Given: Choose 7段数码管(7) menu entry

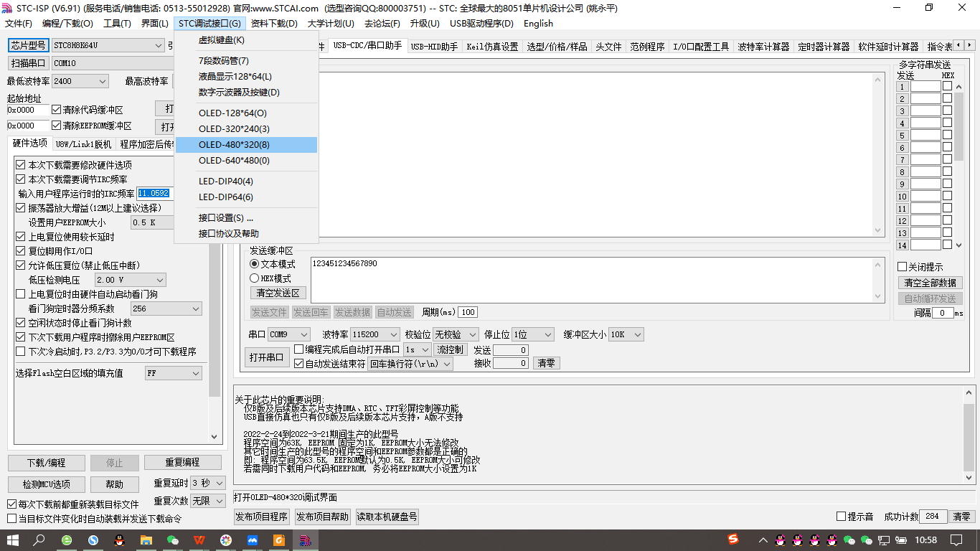Looking at the screenshot, I should (x=246, y=61).
